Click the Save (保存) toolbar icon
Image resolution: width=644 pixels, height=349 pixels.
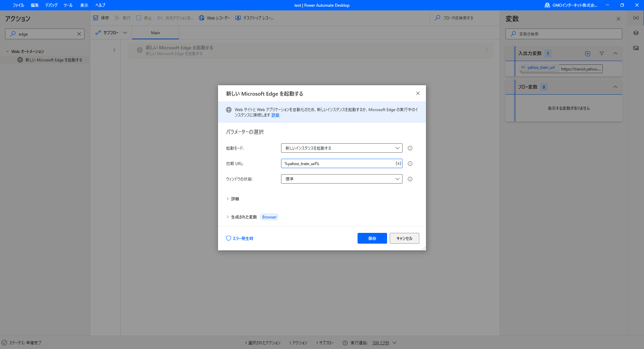click(x=96, y=18)
